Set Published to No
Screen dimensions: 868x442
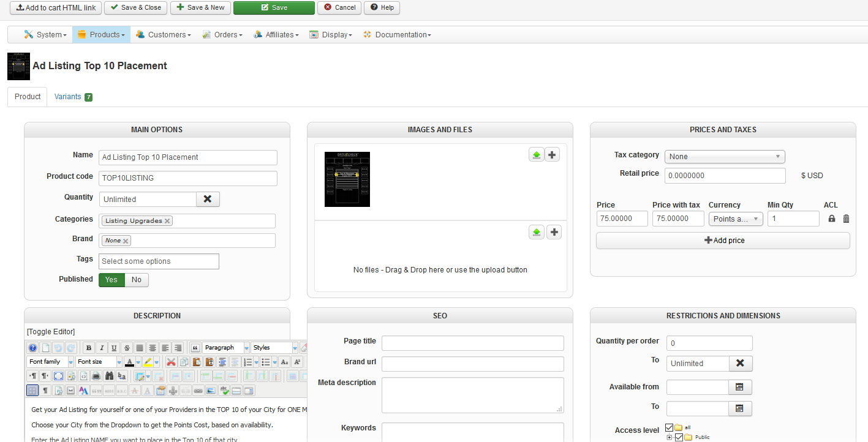pyautogui.click(x=137, y=280)
